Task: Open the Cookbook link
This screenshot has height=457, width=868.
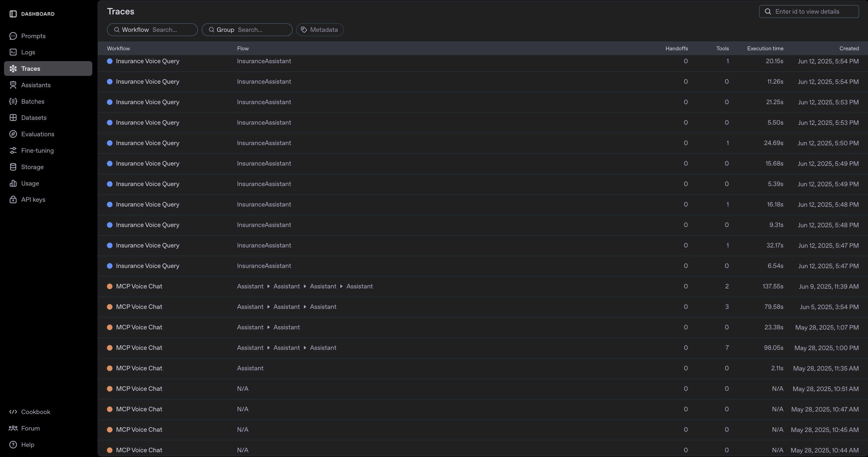Action: [x=35, y=412]
